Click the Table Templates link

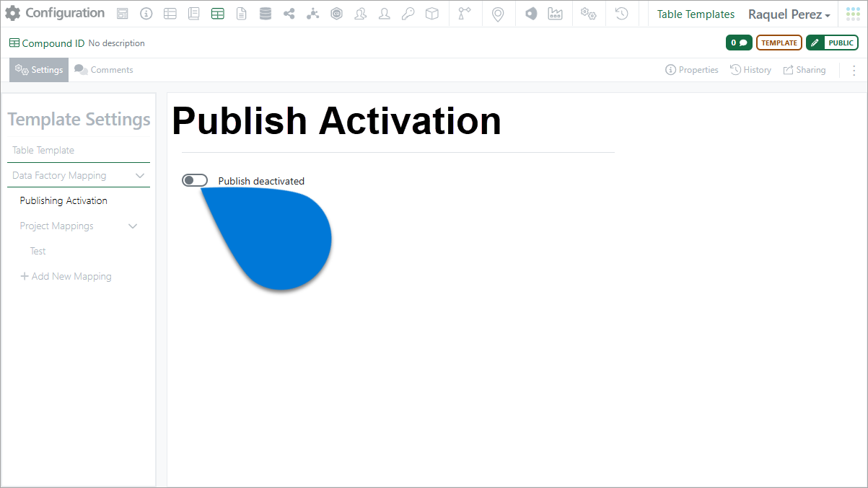tap(696, 14)
